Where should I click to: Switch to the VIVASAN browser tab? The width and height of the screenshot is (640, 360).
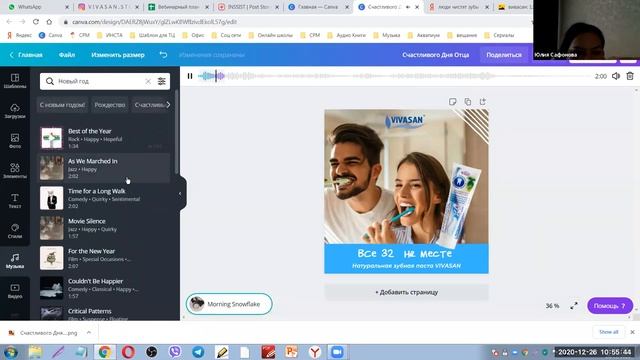pos(109,7)
